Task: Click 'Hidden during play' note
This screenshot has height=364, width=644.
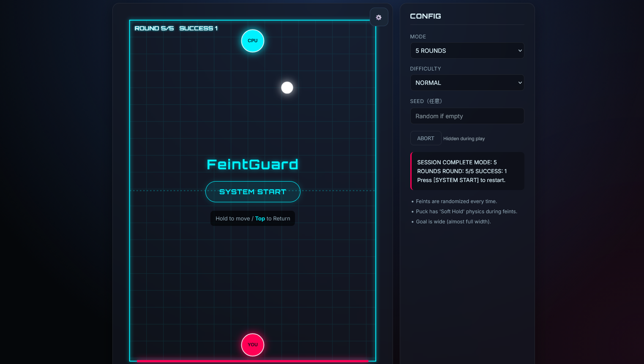Action: [x=464, y=139]
